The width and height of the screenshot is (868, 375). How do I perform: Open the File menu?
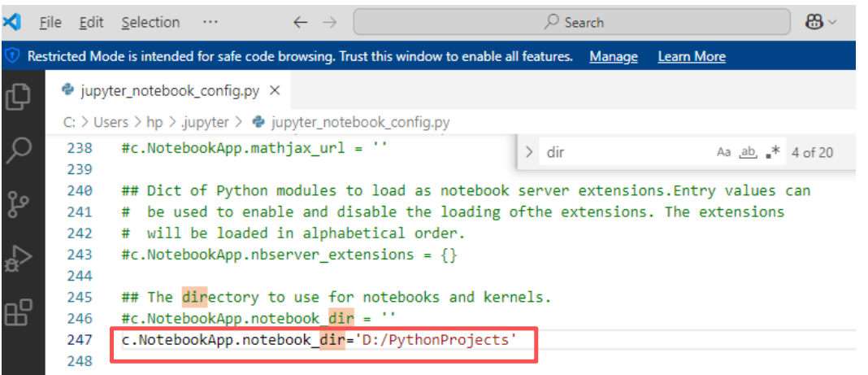tap(50, 22)
